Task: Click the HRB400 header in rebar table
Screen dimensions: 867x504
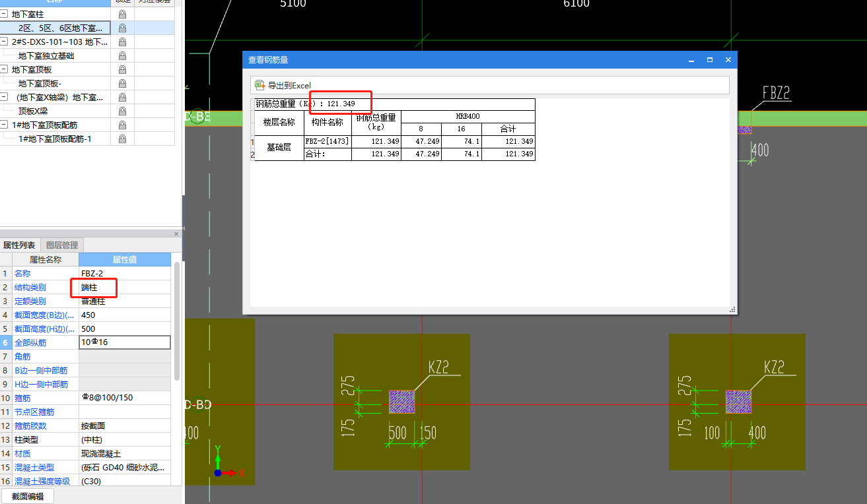Action: 468,116
